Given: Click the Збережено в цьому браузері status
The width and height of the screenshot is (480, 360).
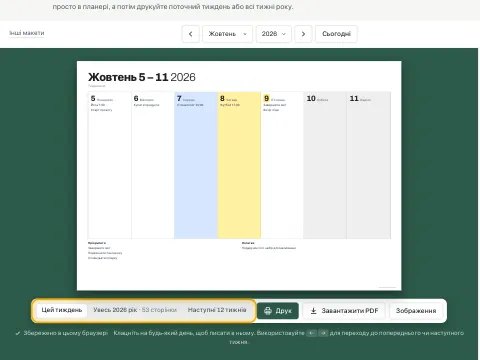Looking at the screenshot, I should point(62,333).
